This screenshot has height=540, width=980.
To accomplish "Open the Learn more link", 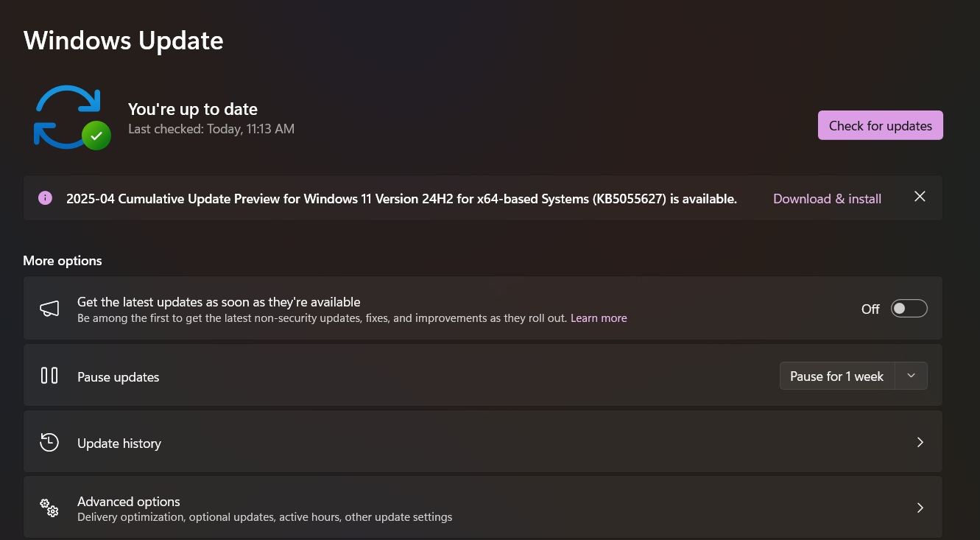I will (x=599, y=318).
